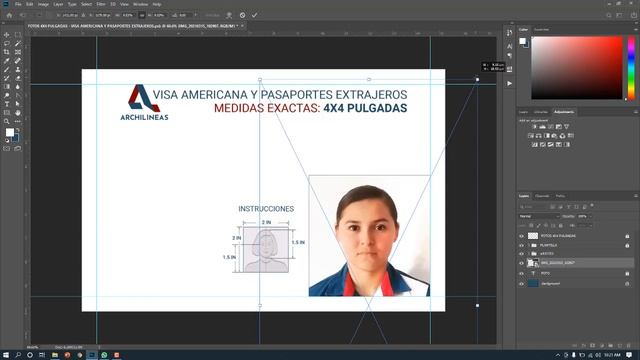Image resolution: width=640 pixels, height=360 pixels.
Task: Select the Rectangular Marquee tool
Action: point(18,35)
